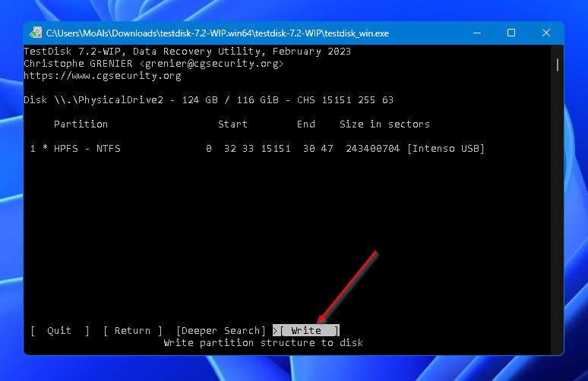
Task: Click the window title path testdisk_win.exe
Action: coord(217,33)
